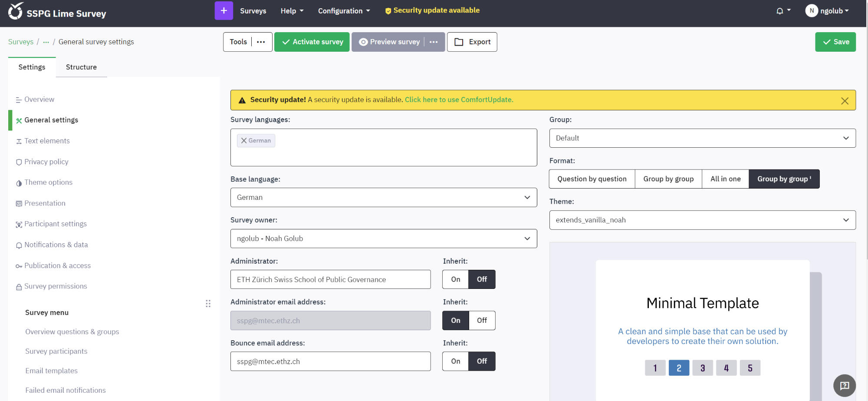Click the ComfortUpdate link

[x=459, y=100]
